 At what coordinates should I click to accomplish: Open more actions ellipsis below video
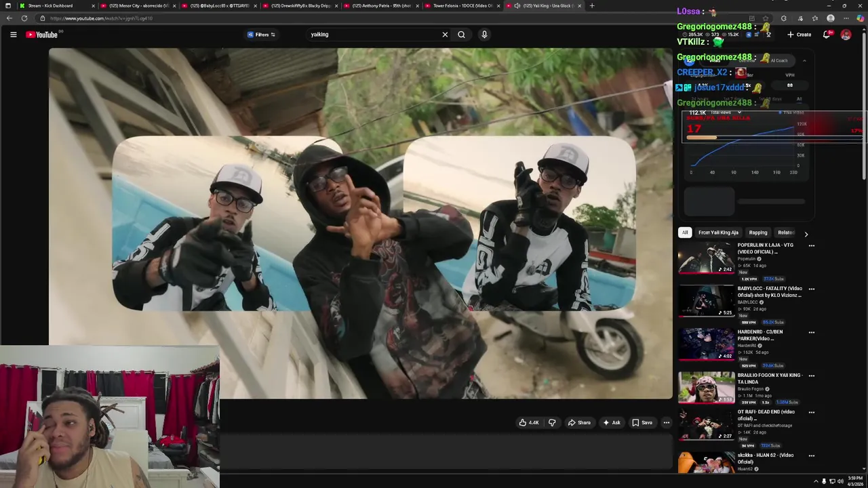(666, 423)
